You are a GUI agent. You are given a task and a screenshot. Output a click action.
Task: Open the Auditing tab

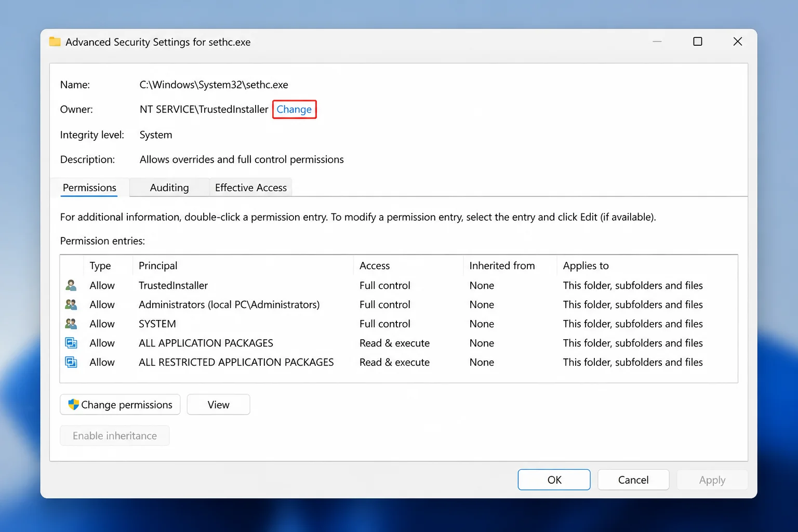(x=169, y=188)
